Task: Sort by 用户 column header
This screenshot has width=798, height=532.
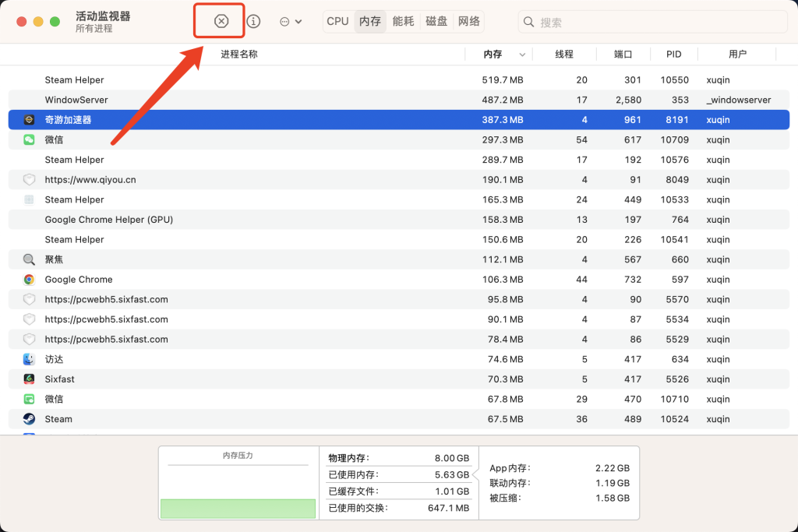Action: tap(737, 54)
